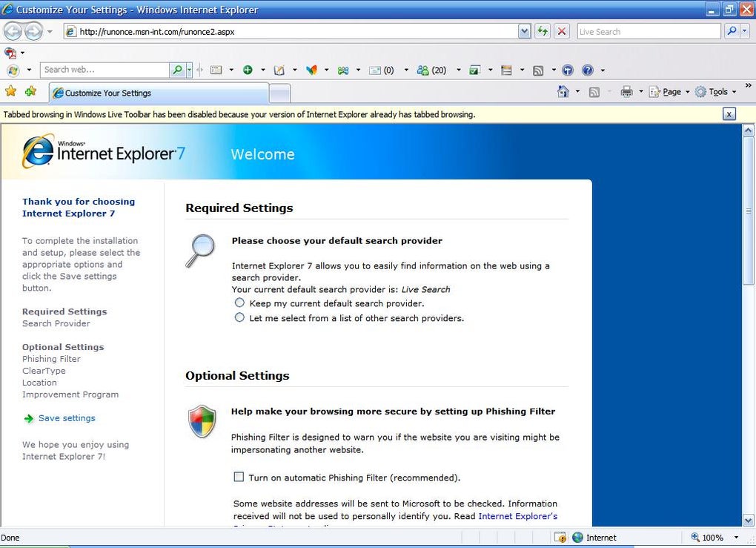This screenshot has height=548, width=756.
Task: Open the zoom level dropdown arrow
Action: (x=736, y=538)
